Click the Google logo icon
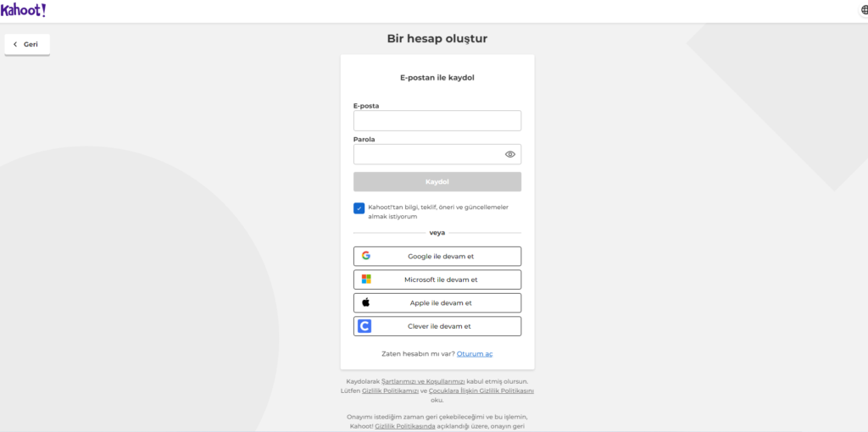 click(x=366, y=256)
